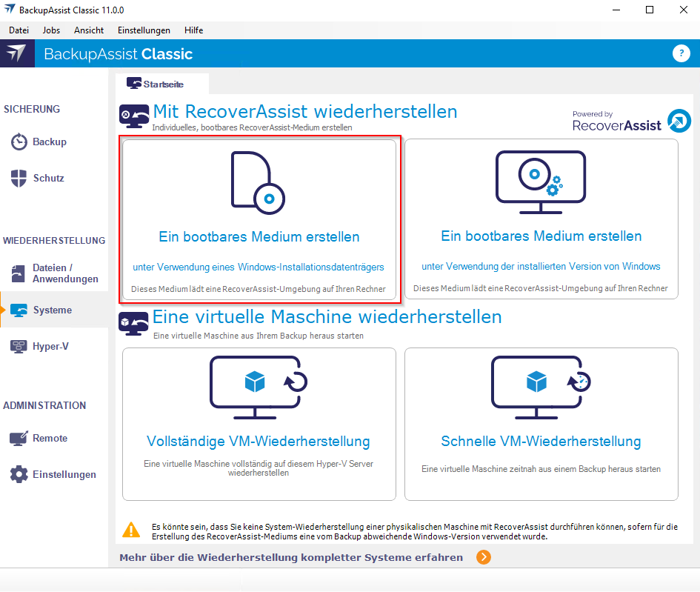Click the Schnelle VM-Wiederherstellung monitor icon
The image size is (700, 592).
541,384
